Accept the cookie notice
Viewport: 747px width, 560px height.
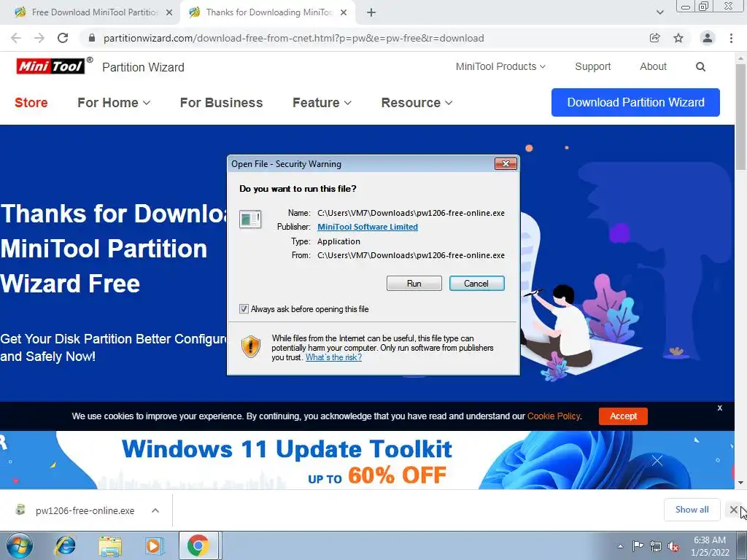[623, 416]
